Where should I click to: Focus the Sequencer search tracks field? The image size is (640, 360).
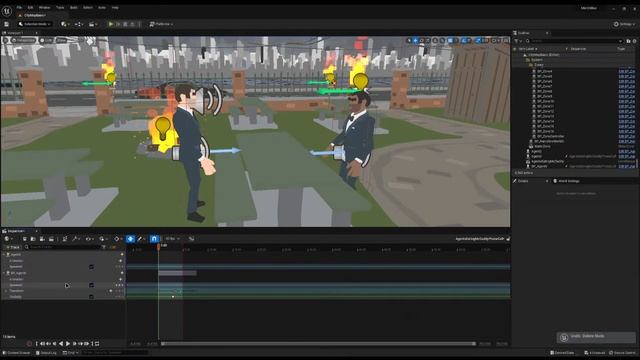click(63, 247)
